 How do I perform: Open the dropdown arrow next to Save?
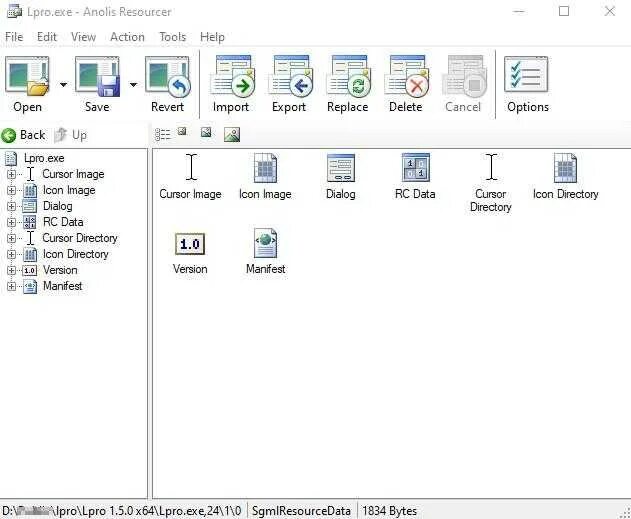click(x=133, y=84)
